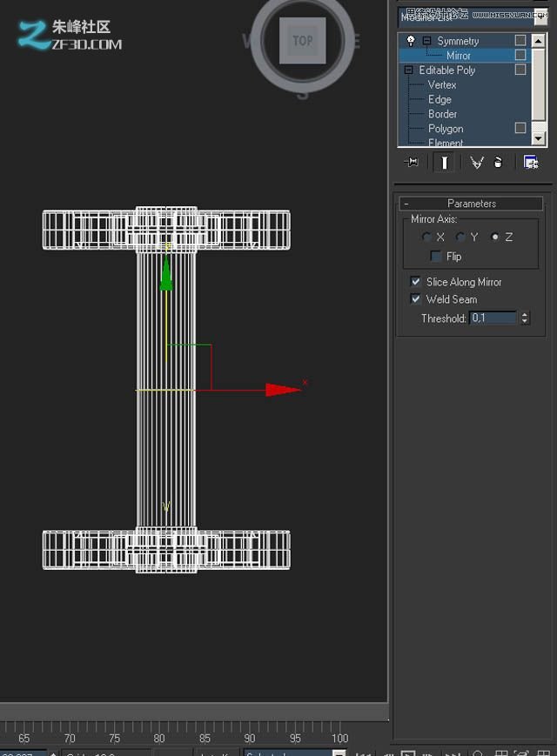Select Y mirror axis radio button
The height and width of the screenshot is (756, 557).
click(460, 238)
